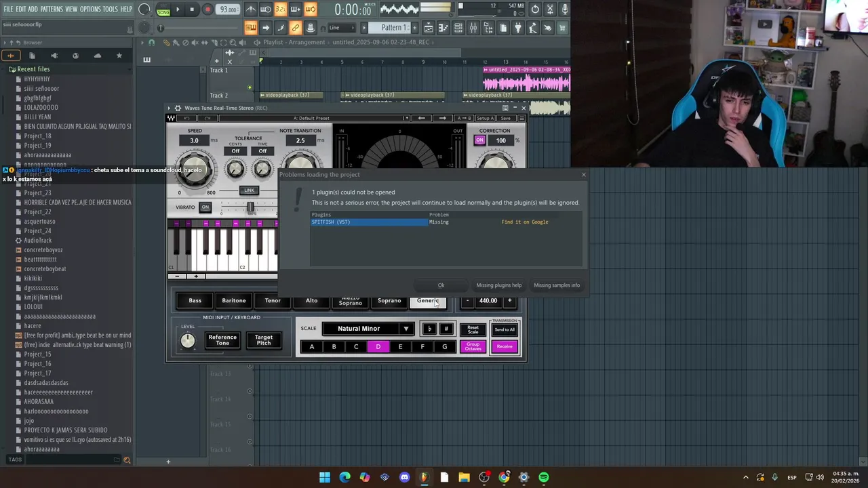Toggle Group Octaves button

click(473, 347)
